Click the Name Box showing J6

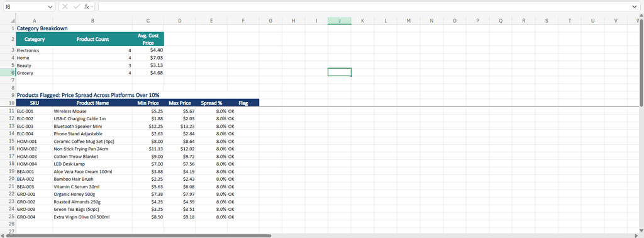[25, 7]
